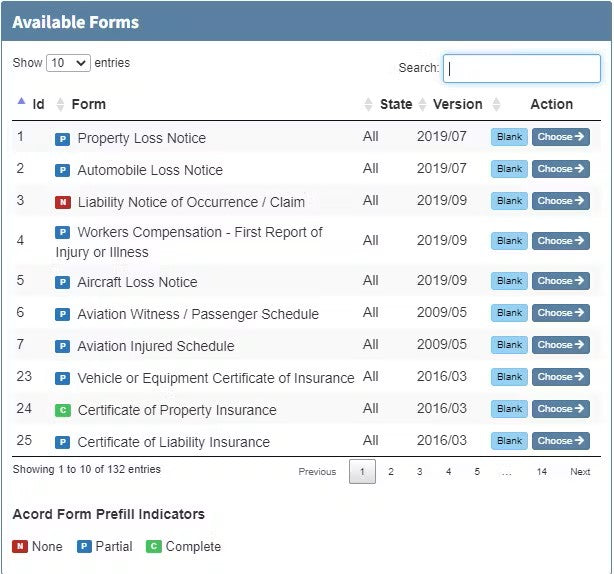Choose the Automobile Loss Notice form
The height and width of the screenshot is (574, 614).
(560, 169)
